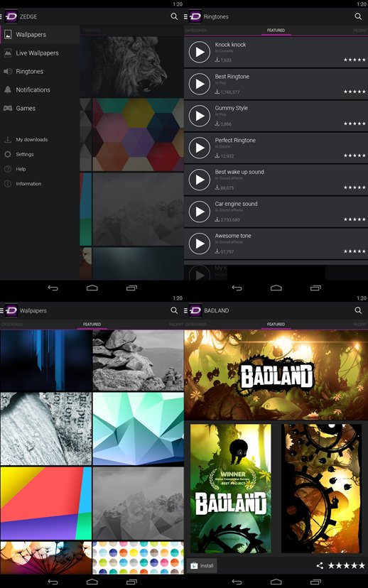368x588 pixels.
Task: Tap the Zedge logo beside Wallpapers title
Action: [11, 310]
